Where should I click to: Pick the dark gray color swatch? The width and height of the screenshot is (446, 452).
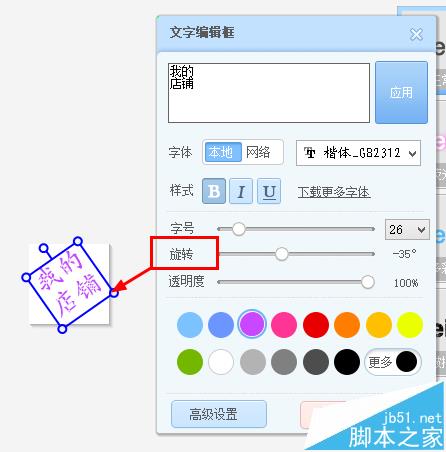coord(316,362)
